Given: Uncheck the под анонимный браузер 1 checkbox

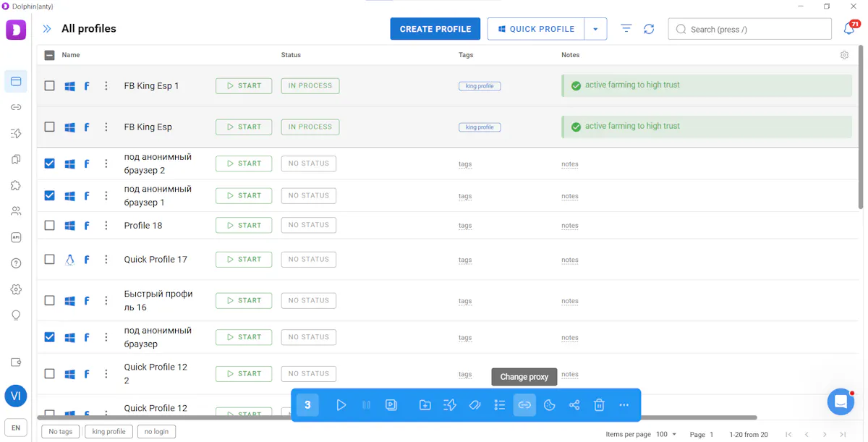Looking at the screenshot, I should click(49, 195).
